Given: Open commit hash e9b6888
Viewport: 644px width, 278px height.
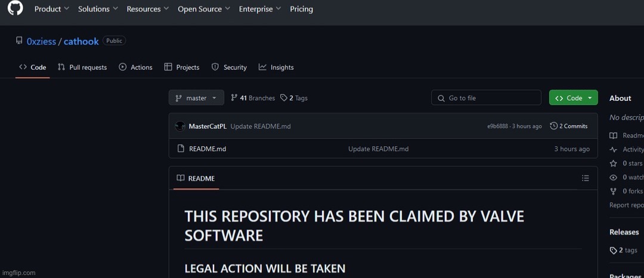Looking at the screenshot, I should coord(497,126).
